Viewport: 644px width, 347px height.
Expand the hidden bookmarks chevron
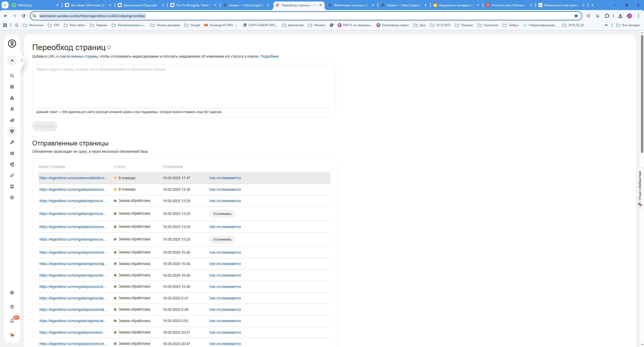tap(606, 25)
